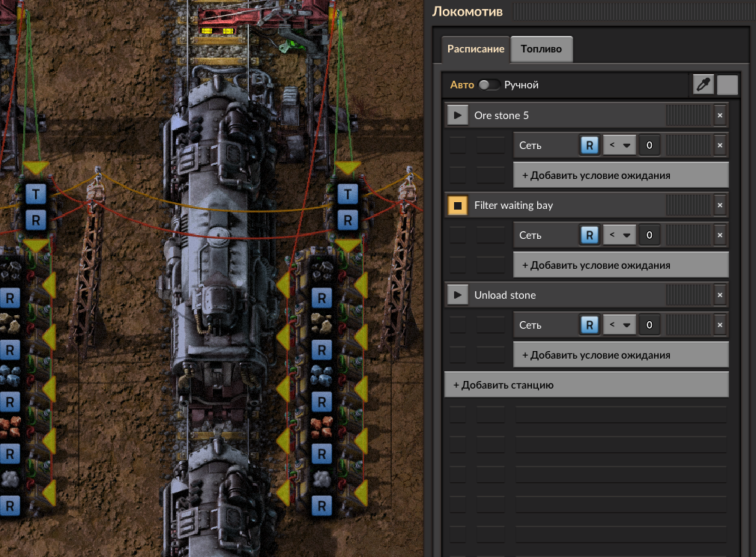Image resolution: width=756 pixels, height=557 pixels.
Task: Remove the Ore stone 5 station
Action: click(719, 115)
